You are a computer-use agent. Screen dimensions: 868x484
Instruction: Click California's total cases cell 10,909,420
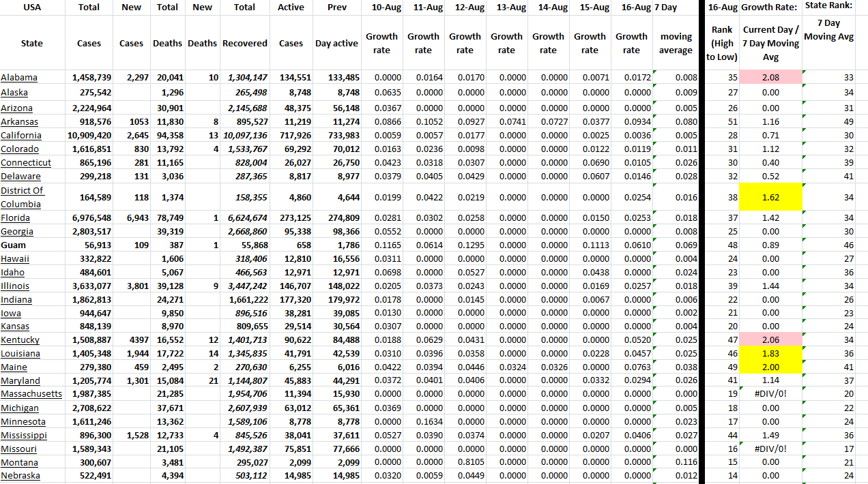(x=89, y=135)
